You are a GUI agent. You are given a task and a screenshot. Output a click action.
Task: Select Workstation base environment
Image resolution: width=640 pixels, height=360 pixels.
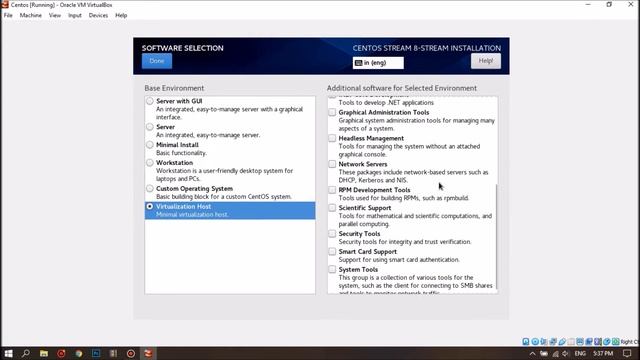pyautogui.click(x=150, y=163)
